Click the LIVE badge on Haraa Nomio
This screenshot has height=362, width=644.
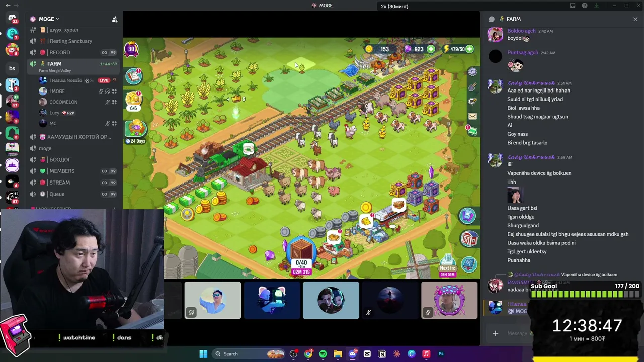click(x=104, y=80)
